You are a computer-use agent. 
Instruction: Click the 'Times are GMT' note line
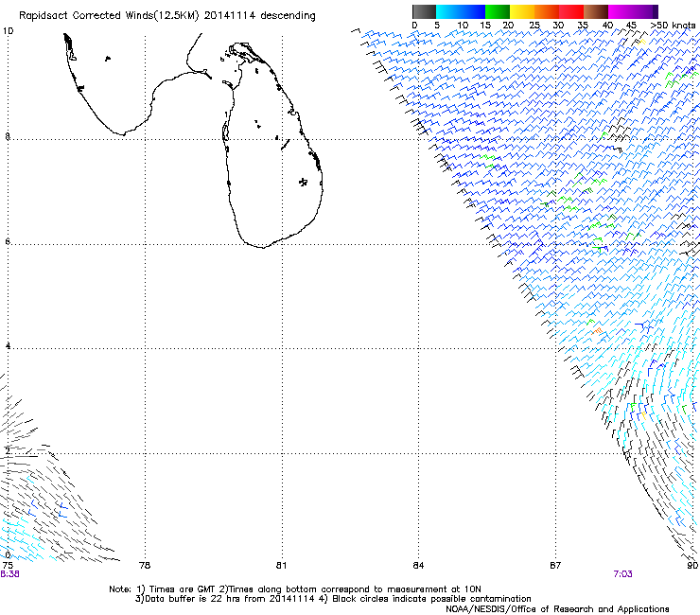(x=295, y=589)
